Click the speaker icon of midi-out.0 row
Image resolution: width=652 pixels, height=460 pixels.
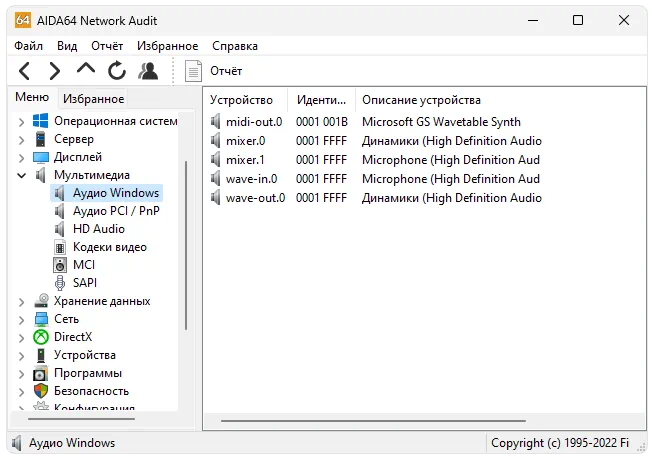pos(215,121)
